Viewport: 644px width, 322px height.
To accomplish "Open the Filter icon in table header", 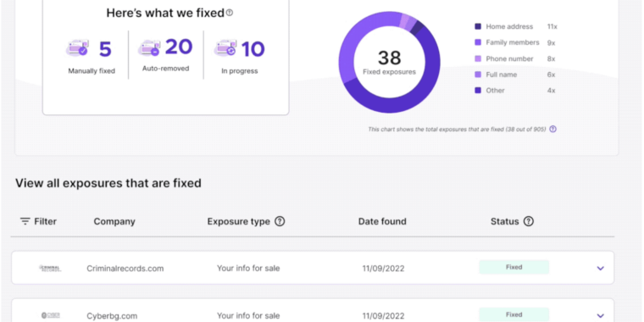I will point(25,221).
